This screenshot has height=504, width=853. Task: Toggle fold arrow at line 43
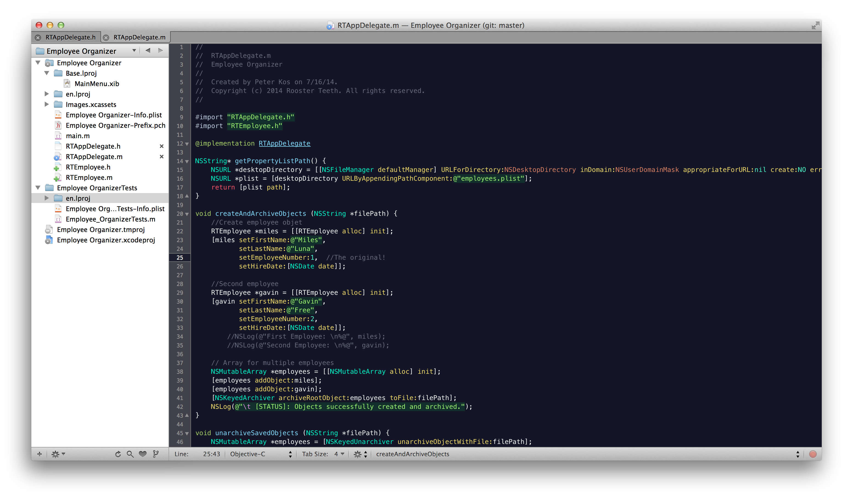coord(187,415)
